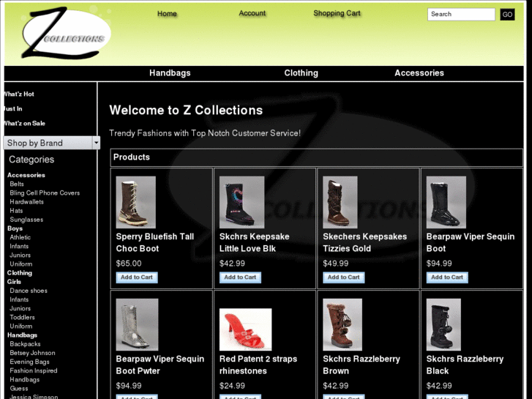Select the Girls category heading
Screen dimensions: 532x399
point(14,282)
